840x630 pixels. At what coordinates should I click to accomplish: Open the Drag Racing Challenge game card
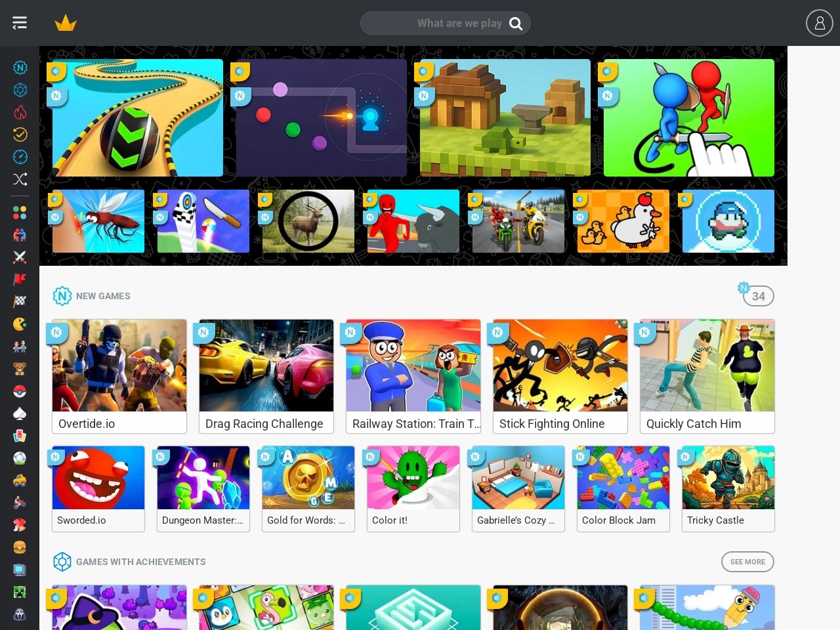pyautogui.click(x=266, y=376)
